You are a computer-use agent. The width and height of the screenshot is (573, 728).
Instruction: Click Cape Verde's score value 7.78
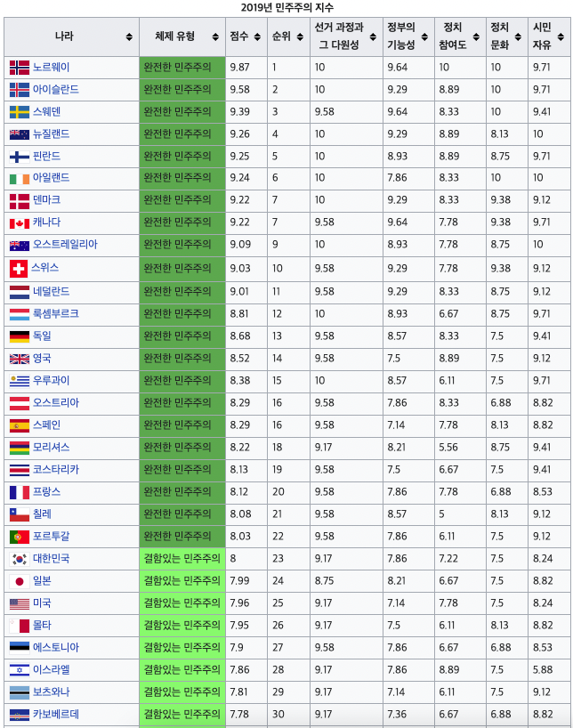point(239,715)
